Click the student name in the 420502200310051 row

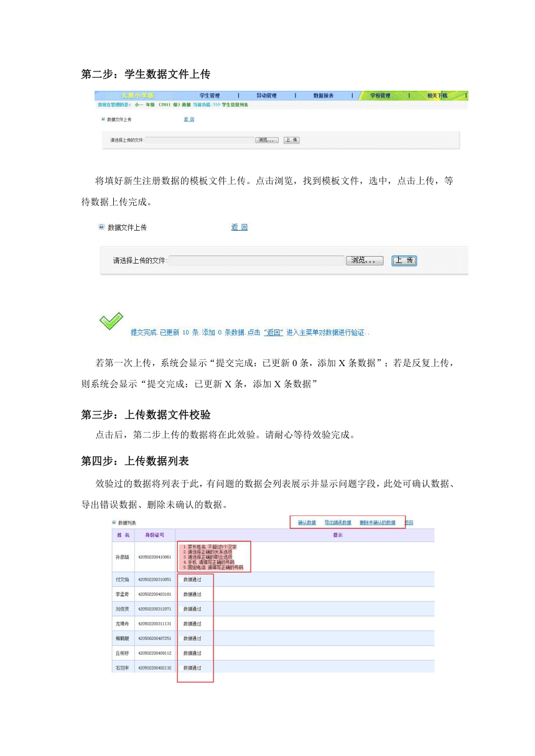coord(122,579)
